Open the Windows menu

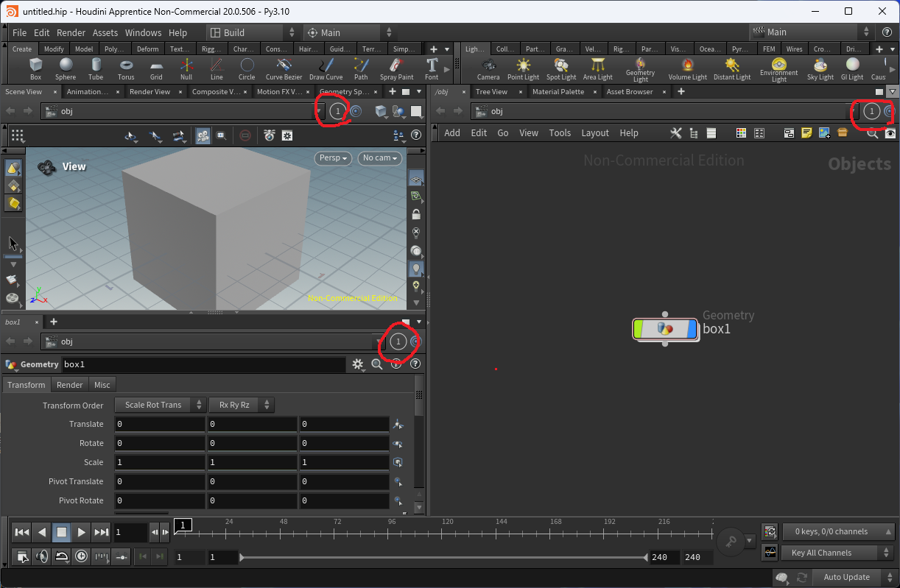(x=143, y=32)
